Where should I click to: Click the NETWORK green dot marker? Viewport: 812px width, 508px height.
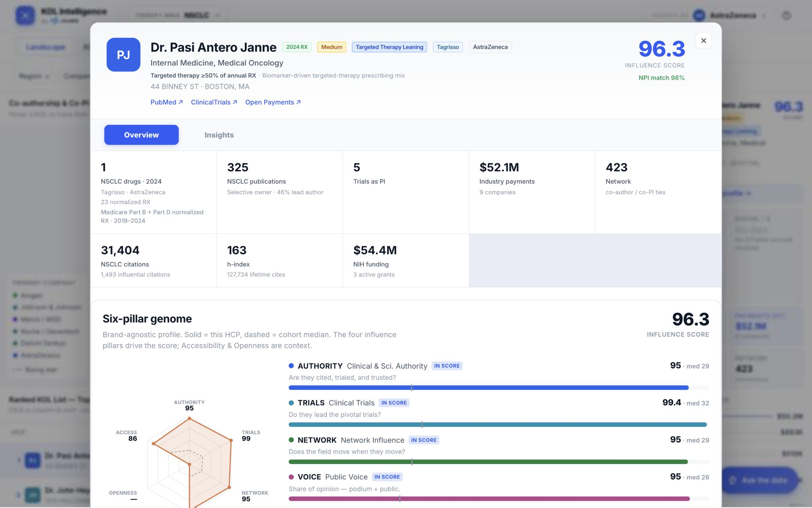pyautogui.click(x=291, y=440)
